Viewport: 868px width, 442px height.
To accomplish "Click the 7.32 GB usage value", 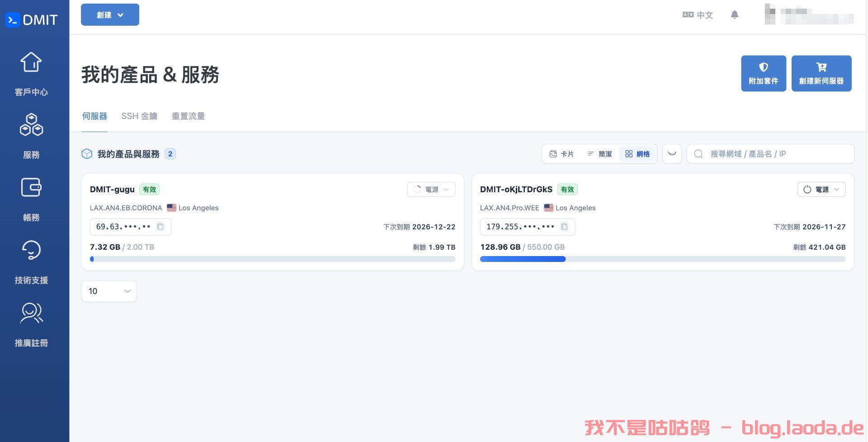I will click(x=105, y=247).
